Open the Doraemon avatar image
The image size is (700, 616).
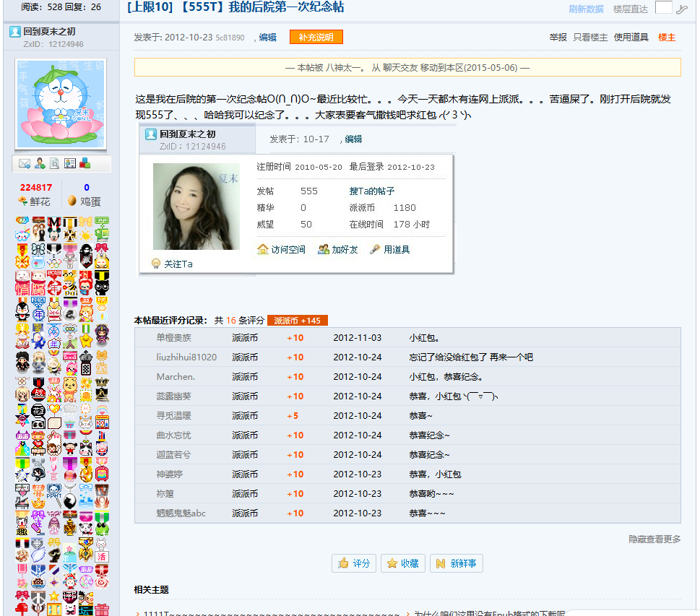pos(61,103)
